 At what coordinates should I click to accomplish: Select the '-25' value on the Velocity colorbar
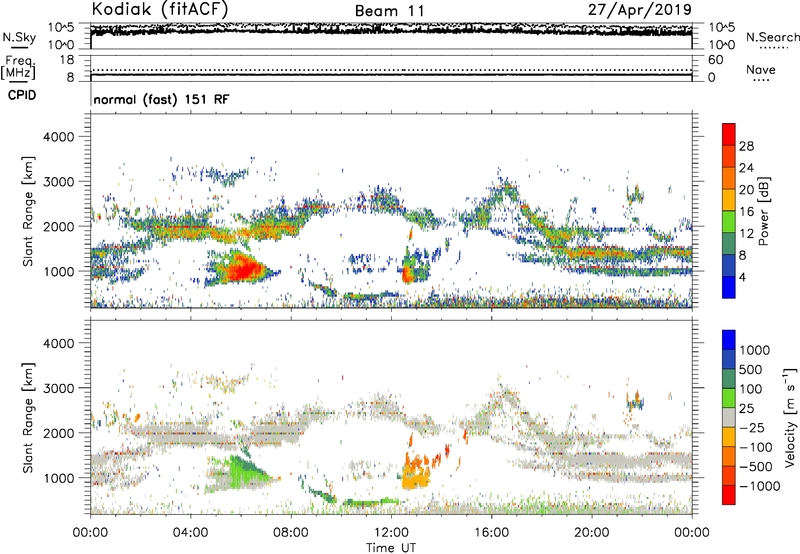(x=754, y=427)
